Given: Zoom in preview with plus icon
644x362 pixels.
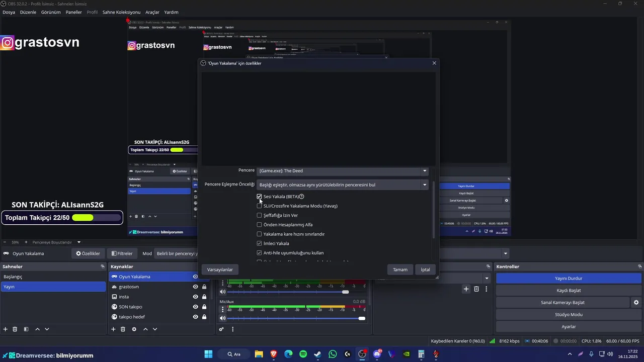Looking at the screenshot, I should coord(26,242).
